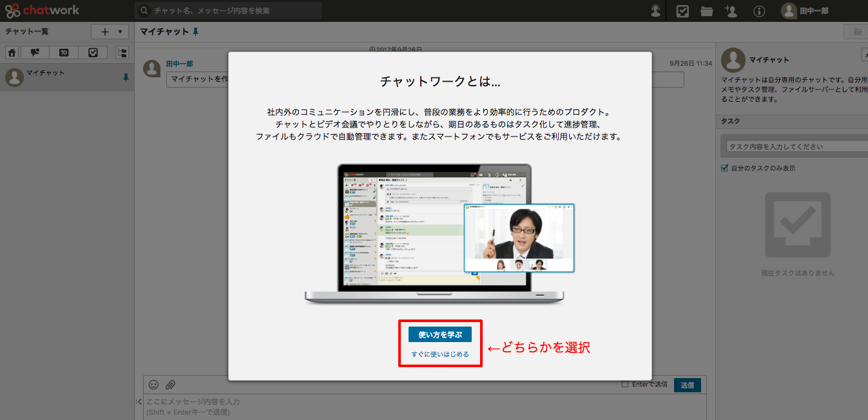Open the 田中一郎 account menu
This screenshot has width=868, height=420.
coord(809,11)
